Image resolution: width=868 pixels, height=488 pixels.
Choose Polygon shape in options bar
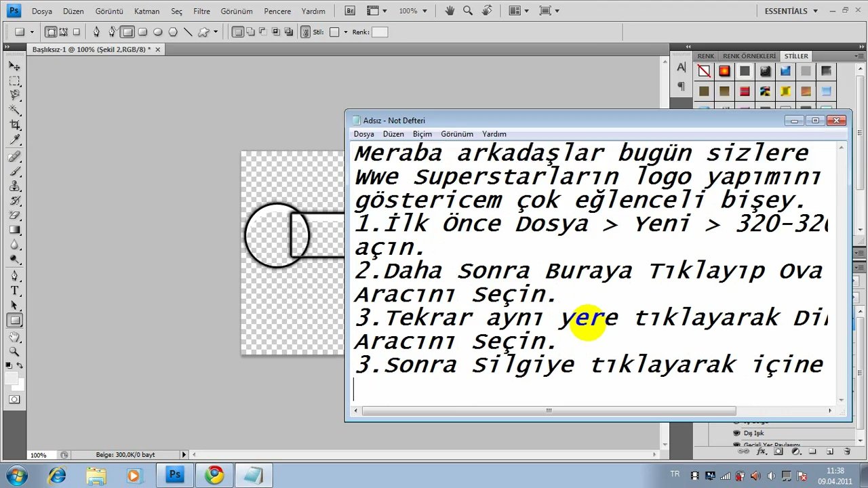[172, 32]
